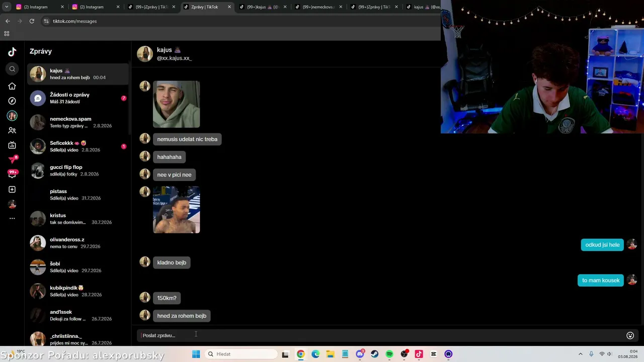Click the site info icon in address bar
Screen dimensions: 644x362
46,21
